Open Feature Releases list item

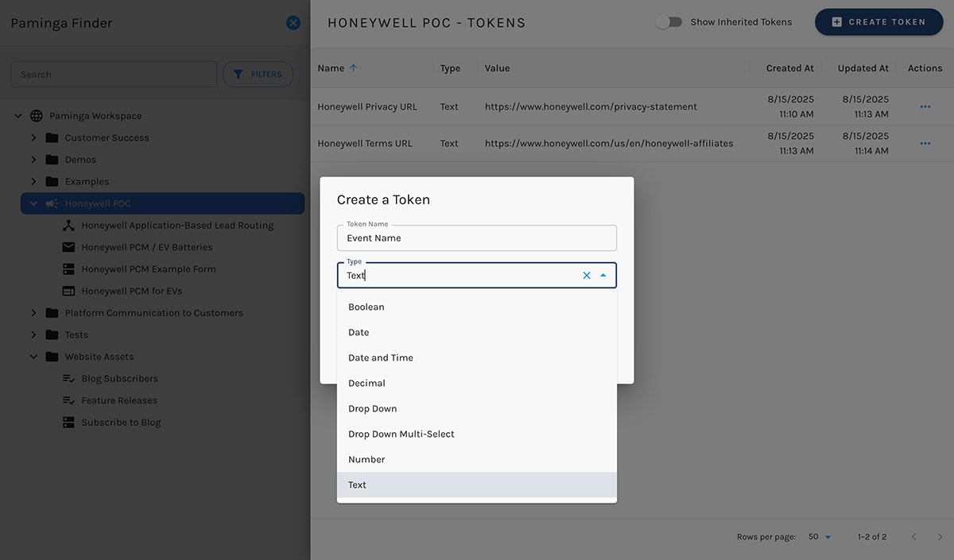pos(119,400)
